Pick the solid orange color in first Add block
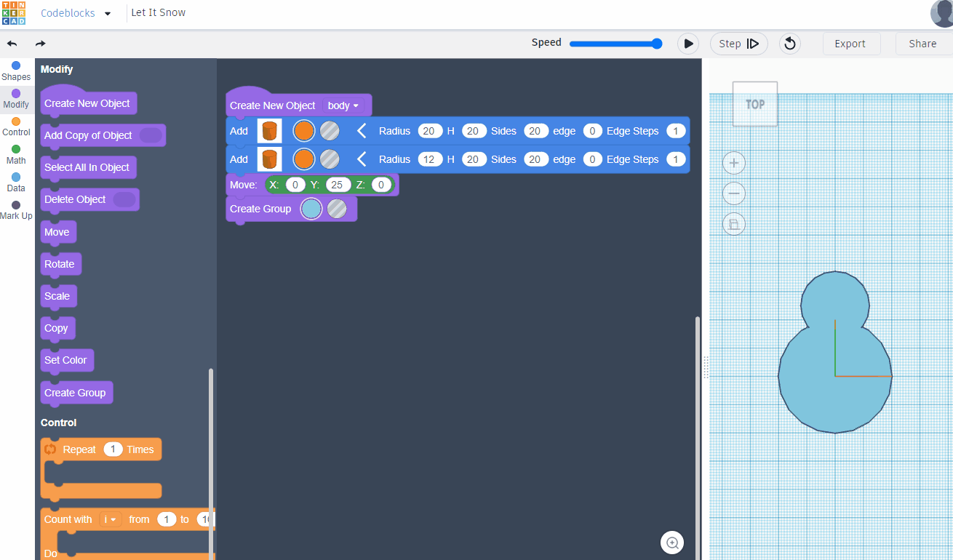 303,131
